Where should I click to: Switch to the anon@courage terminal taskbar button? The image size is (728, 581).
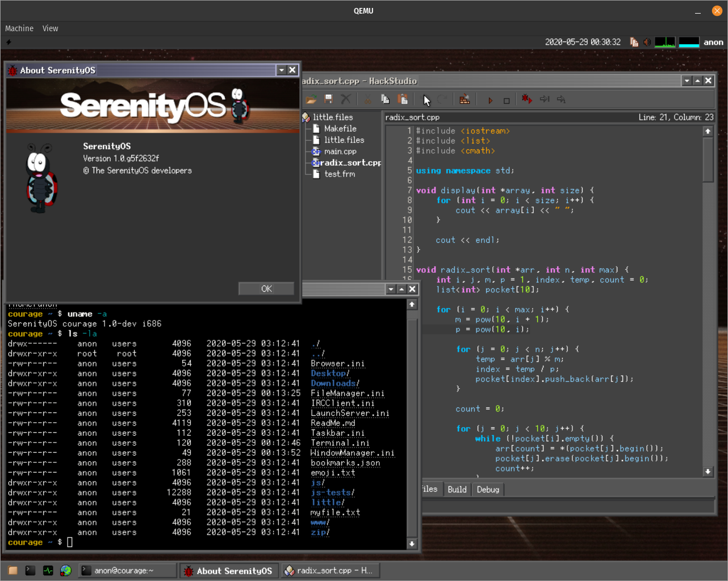127,571
